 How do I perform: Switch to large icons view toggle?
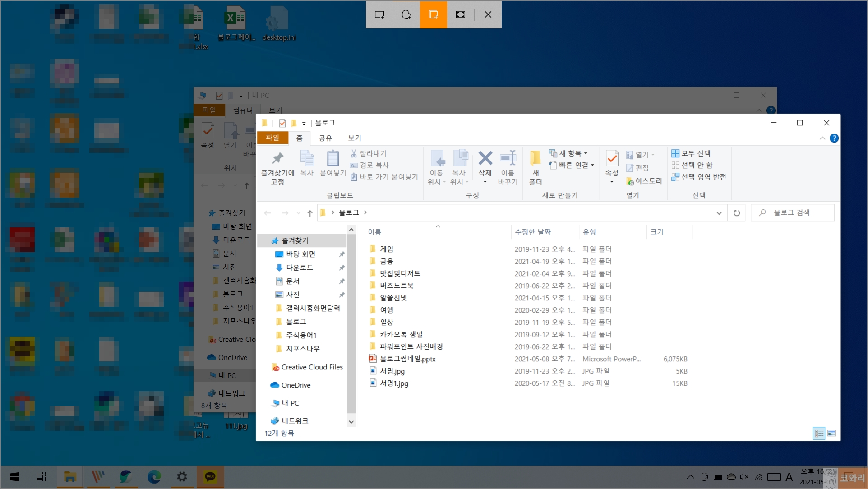[x=831, y=433]
